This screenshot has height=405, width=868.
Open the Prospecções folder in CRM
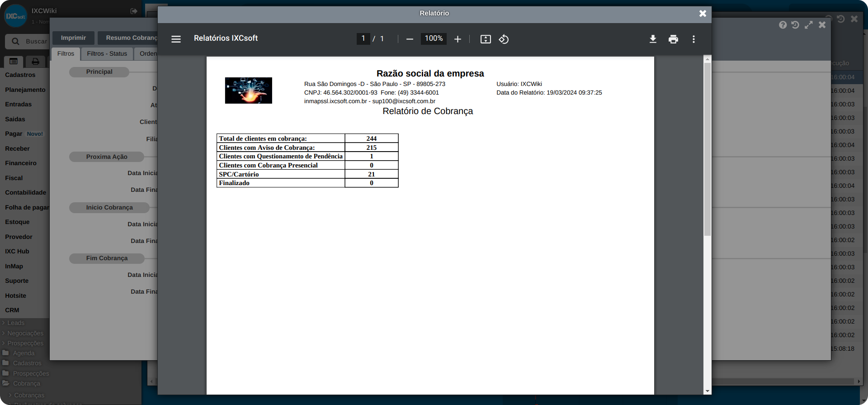click(26, 374)
